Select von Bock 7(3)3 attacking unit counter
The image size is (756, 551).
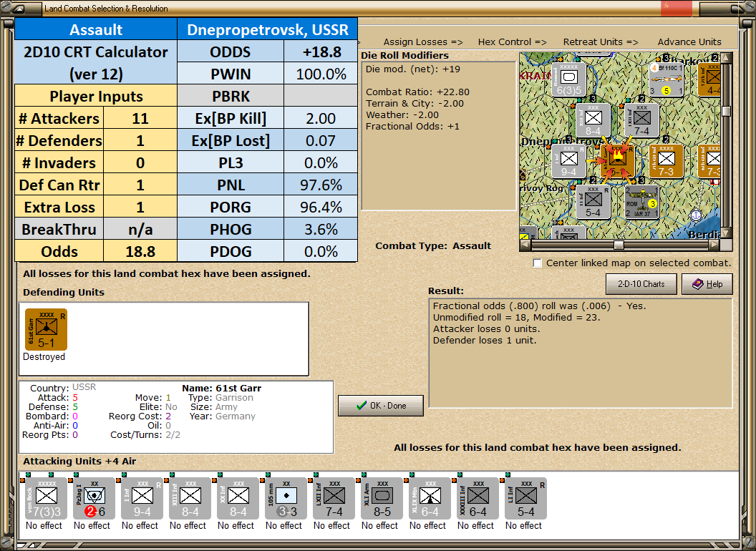click(46, 499)
